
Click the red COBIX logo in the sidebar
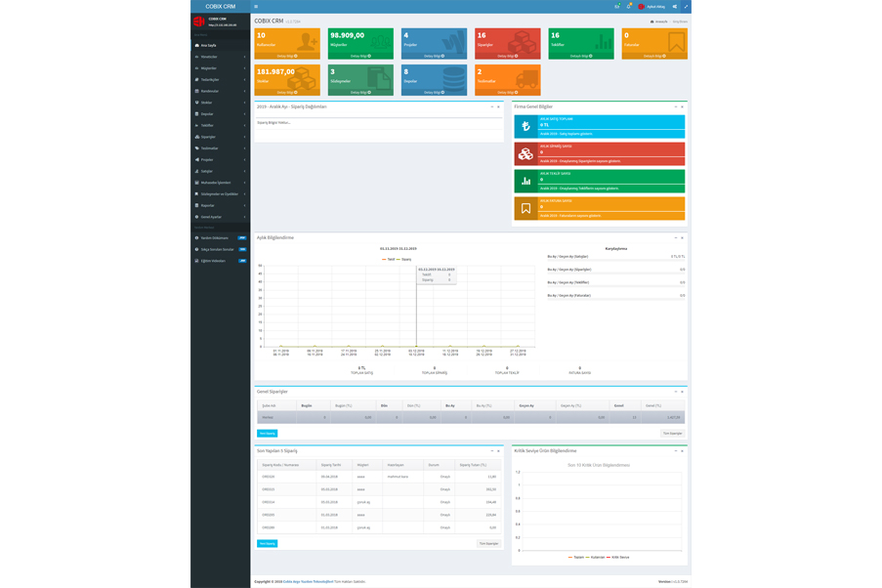click(x=199, y=21)
